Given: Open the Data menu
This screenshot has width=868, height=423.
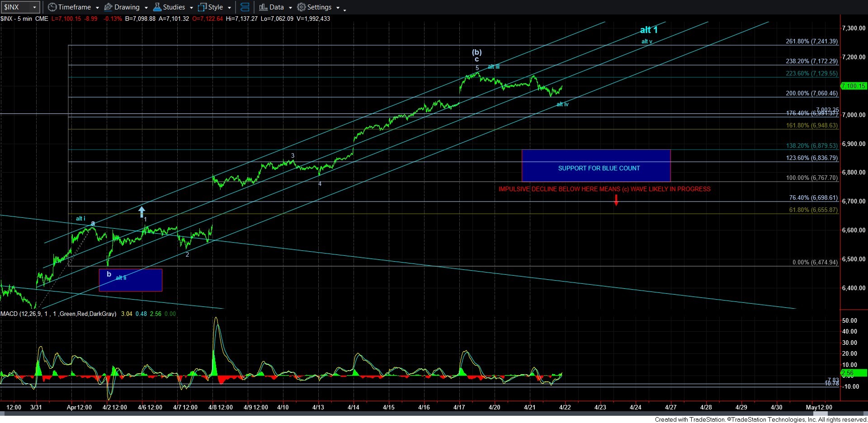Looking at the screenshot, I should 276,7.
